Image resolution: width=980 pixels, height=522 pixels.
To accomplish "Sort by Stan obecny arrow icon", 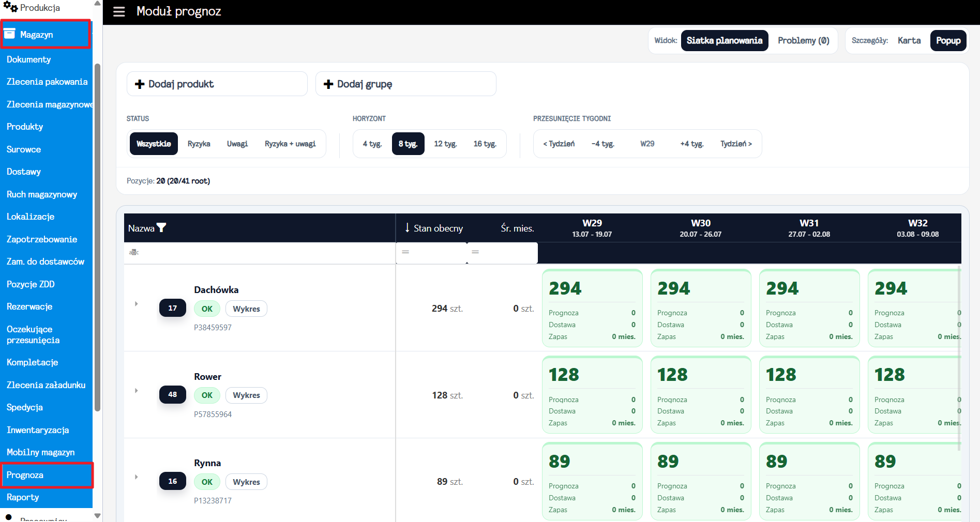I will click(408, 227).
